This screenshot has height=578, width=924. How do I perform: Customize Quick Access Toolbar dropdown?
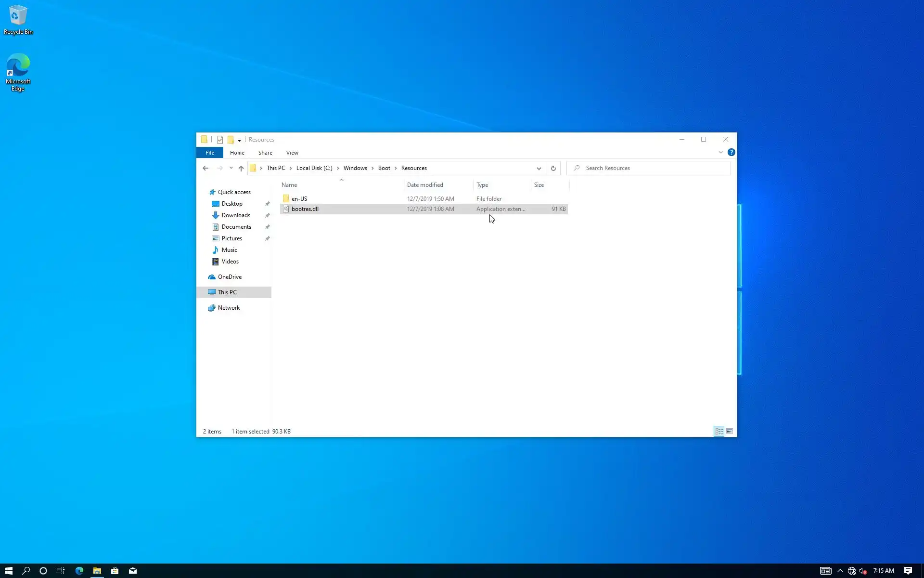click(239, 140)
